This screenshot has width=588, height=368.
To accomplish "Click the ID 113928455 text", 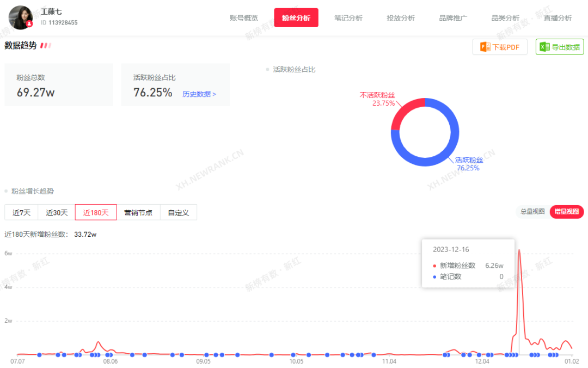I will 59,22.
